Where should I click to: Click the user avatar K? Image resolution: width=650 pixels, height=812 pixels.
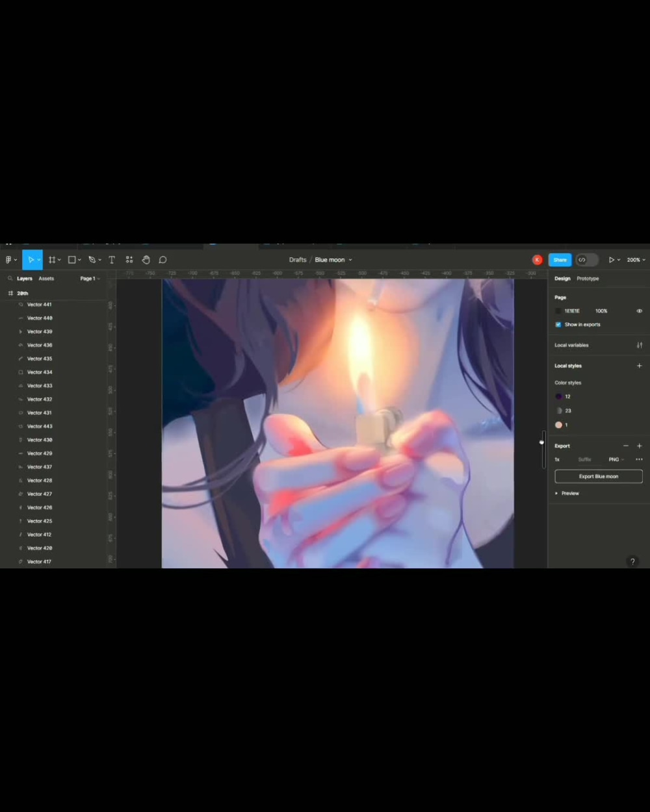[x=537, y=260]
